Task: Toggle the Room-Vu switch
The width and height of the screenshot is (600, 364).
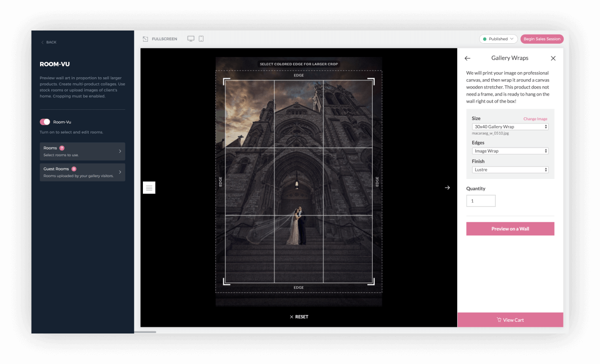Action: 45,122
